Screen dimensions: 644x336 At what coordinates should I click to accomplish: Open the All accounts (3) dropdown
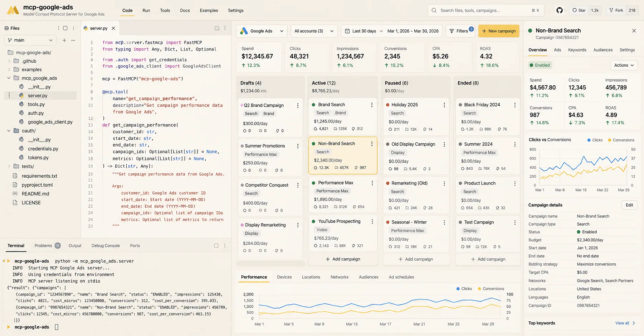(x=314, y=31)
